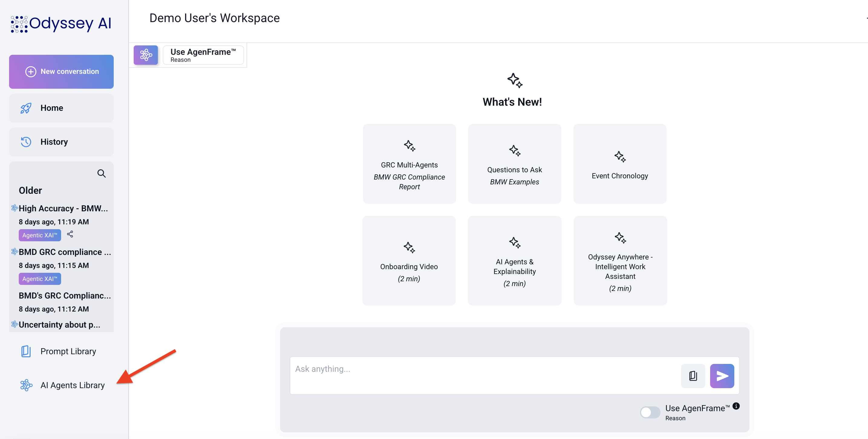Click the Prompt Library book icon
868x439 pixels.
tap(26, 351)
